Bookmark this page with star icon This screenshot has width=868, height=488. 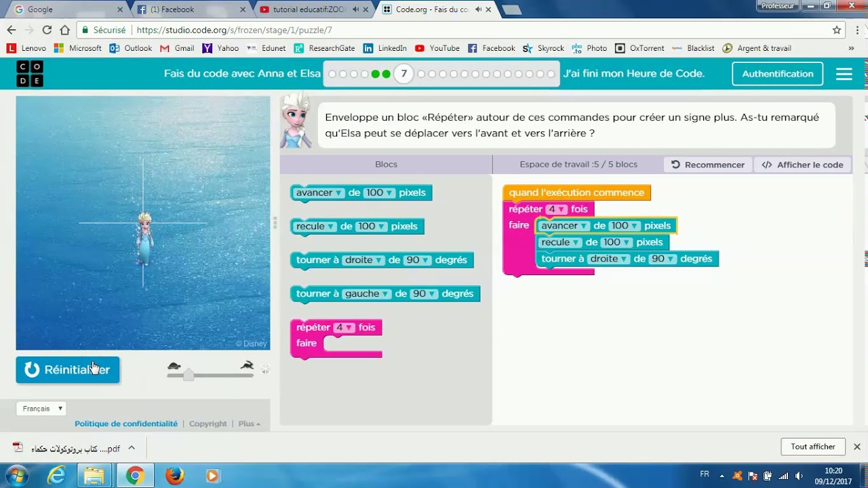(x=837, y=30)
